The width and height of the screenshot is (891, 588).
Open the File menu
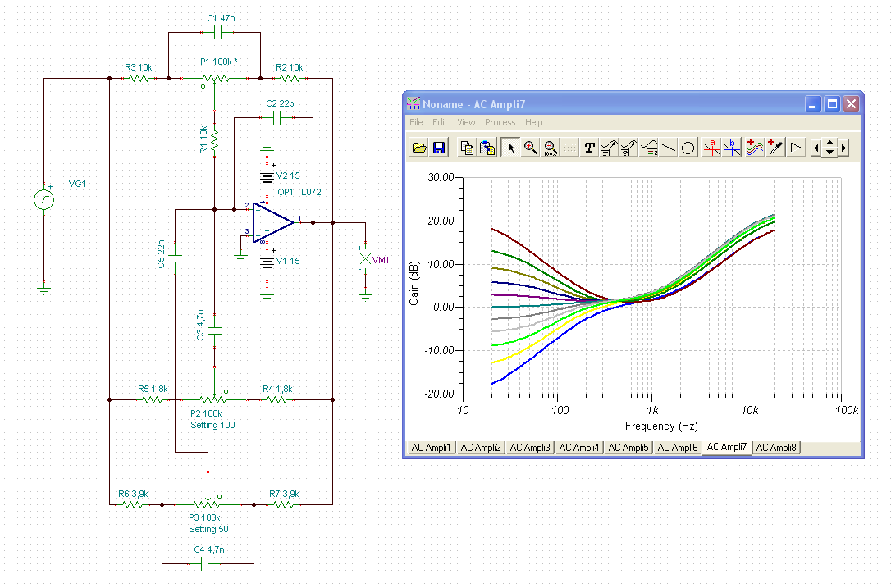tap(416, 122)
